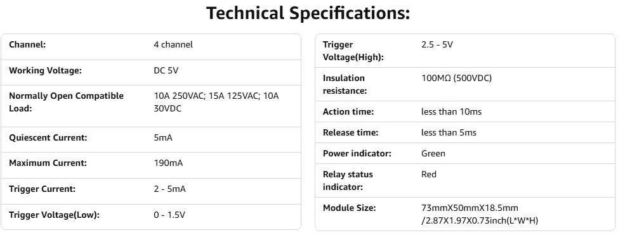Viewport: 644px width, 240px height.
Task: Click the DC 5V value
Action: tap(166, 70)
